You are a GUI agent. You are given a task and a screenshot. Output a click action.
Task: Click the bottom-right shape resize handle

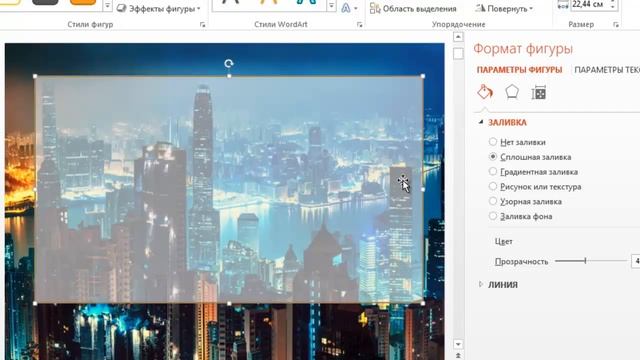point(423,303)
